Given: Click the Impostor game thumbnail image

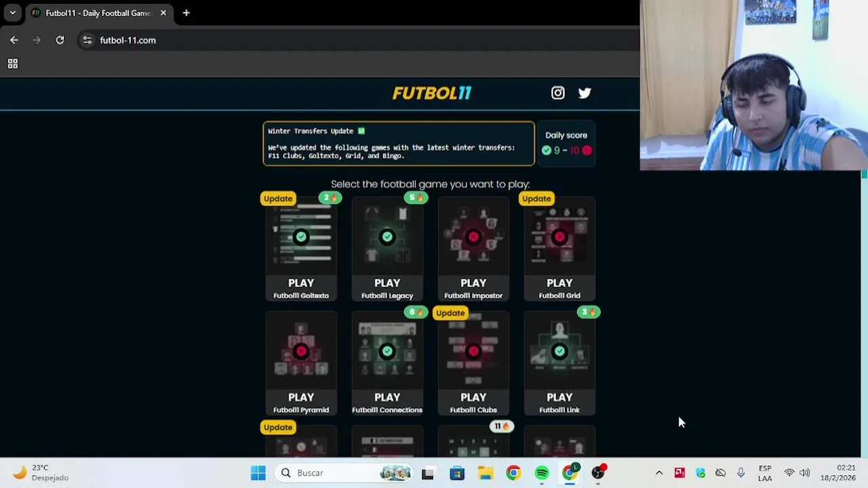Looking at the screenshot, I should (x=473, y=237).
